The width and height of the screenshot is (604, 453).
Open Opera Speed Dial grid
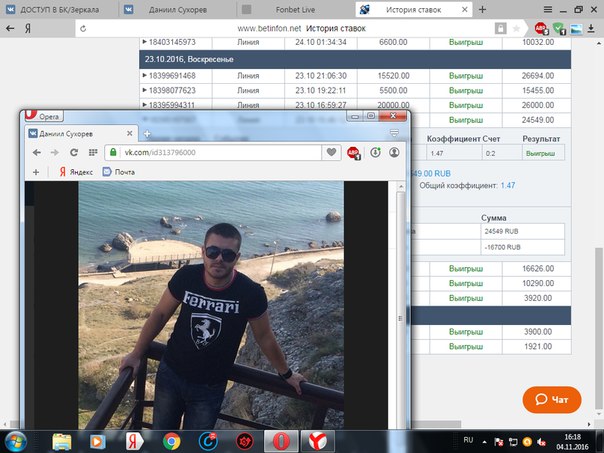click(x=93, y=153)
